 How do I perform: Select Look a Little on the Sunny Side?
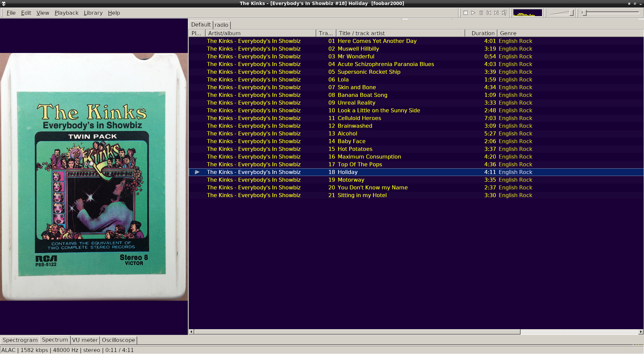[416, 110]
